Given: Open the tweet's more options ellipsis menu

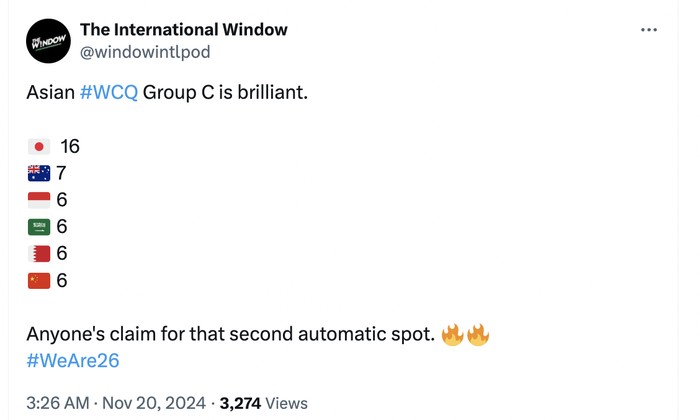Looking at the screenshot, I should (x=649, y=30).
